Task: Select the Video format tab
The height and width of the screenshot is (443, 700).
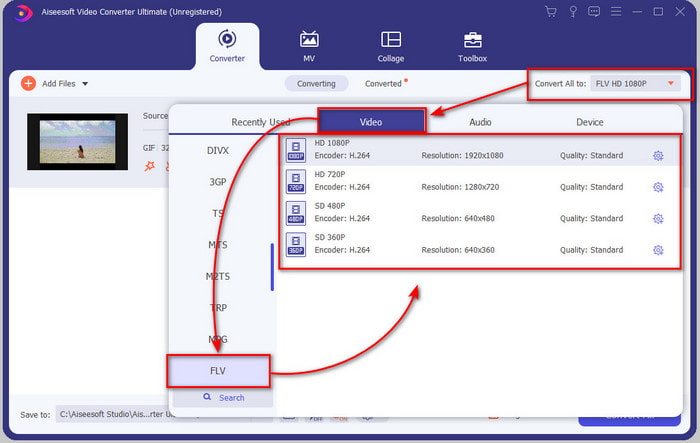Action: tap(371, 121)
